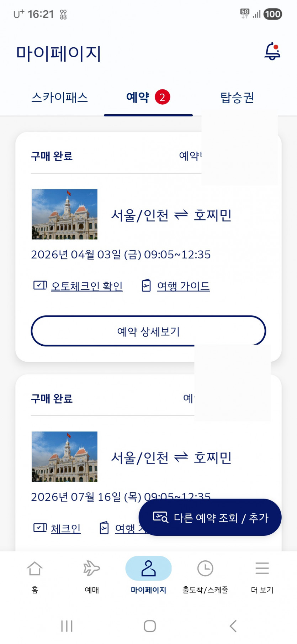
Task: Open 출도착/스케줄 clock icon
Action: coord(205,569)
